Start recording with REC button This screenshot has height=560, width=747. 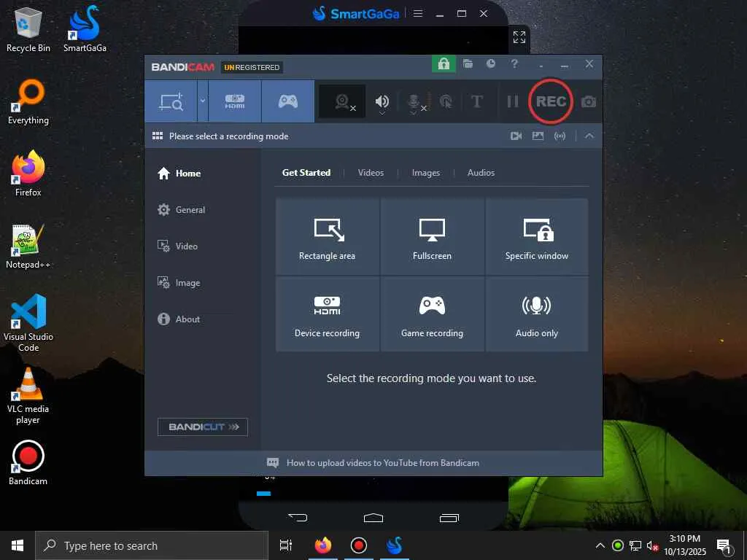click(551, 101)
